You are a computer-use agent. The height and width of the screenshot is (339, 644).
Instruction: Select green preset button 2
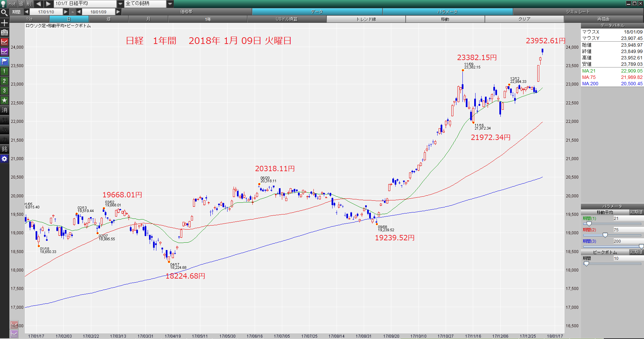(x=4, y=81)
